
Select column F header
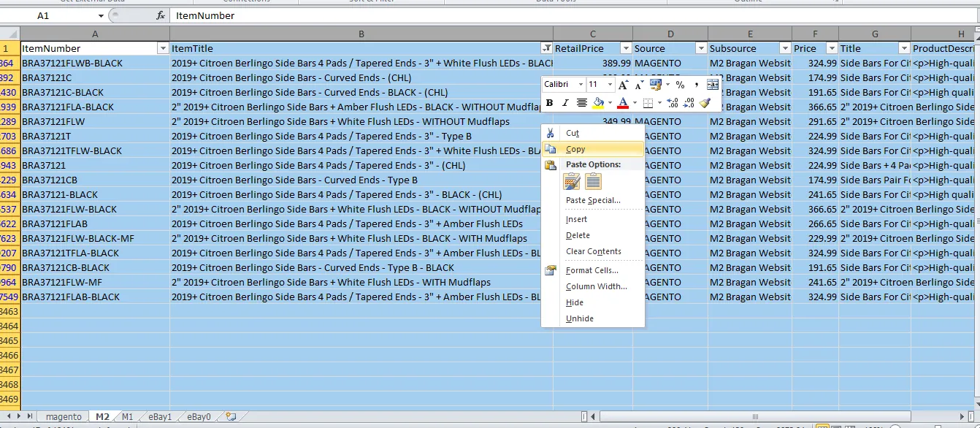(x=815, y=34)
